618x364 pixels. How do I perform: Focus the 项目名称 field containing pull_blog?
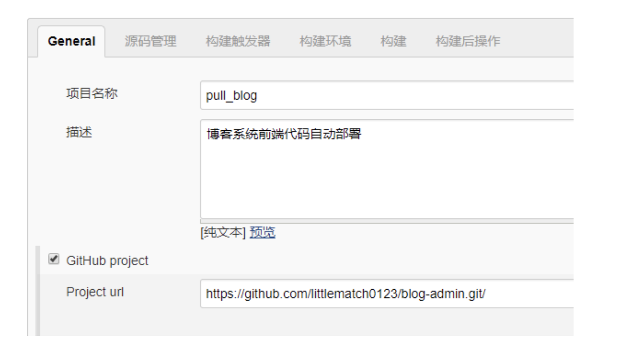pyautogui.click(x=387, y=95)
